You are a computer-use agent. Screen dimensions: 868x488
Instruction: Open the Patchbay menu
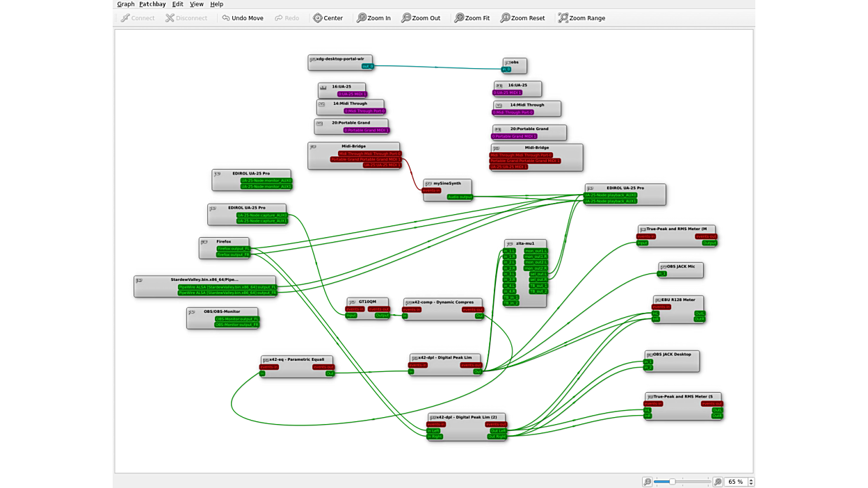pos(152,3)
